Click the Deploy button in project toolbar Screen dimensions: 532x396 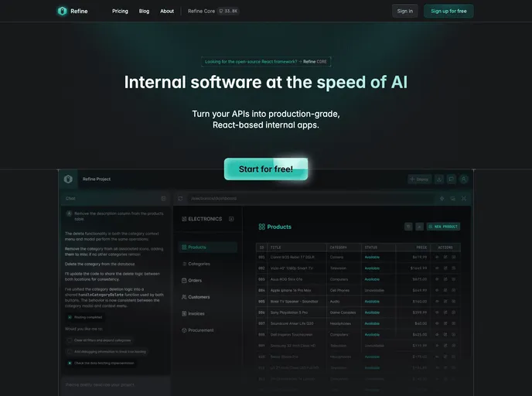click(x=419, y=179)
